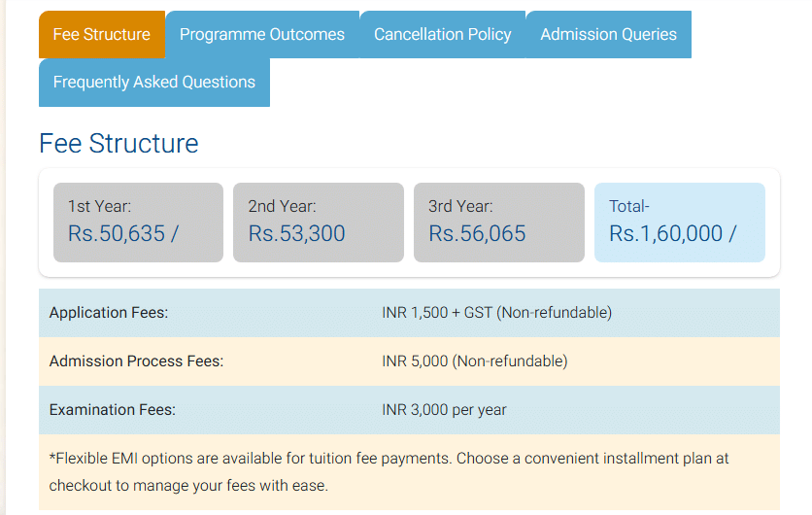This screenshot has height=515, width=812.
Task: Click the Flexible EMI options note
Action: (x=389, y=471)
